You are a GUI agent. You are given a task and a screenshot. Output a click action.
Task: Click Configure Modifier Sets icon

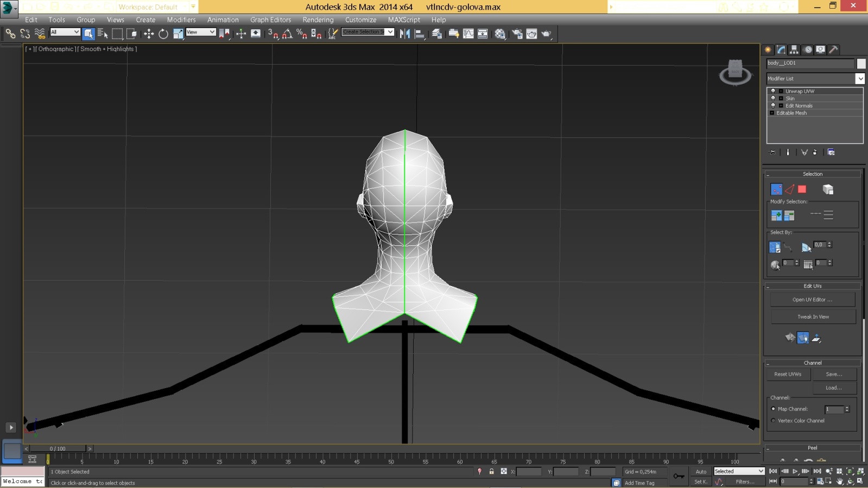tap(831, 153)
